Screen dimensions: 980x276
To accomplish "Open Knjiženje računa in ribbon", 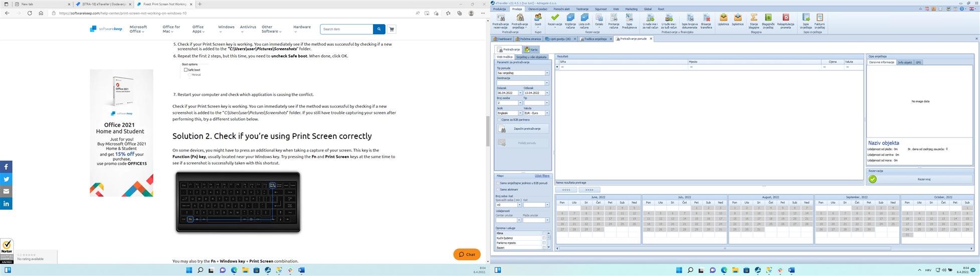I will (570, 21).
